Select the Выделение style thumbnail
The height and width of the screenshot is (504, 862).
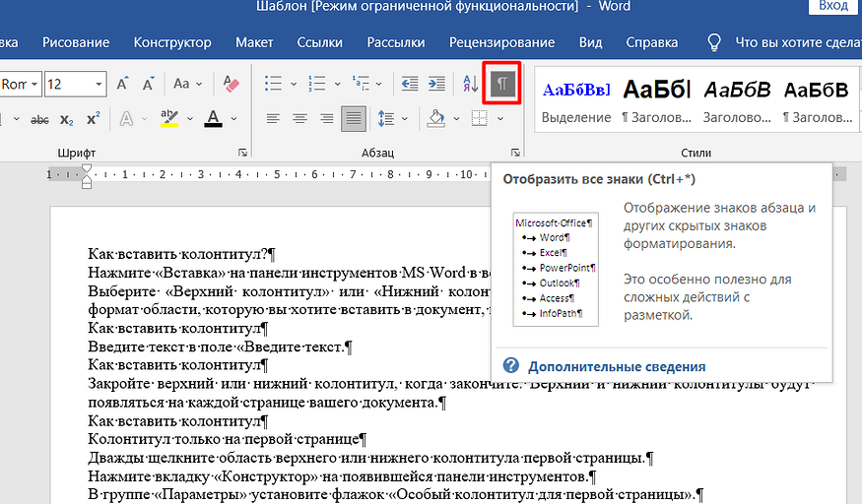[x=576, y=100]
